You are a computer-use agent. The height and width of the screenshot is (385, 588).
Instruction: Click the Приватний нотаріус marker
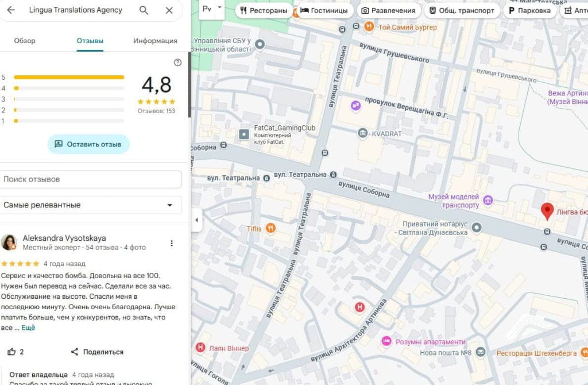477,228
